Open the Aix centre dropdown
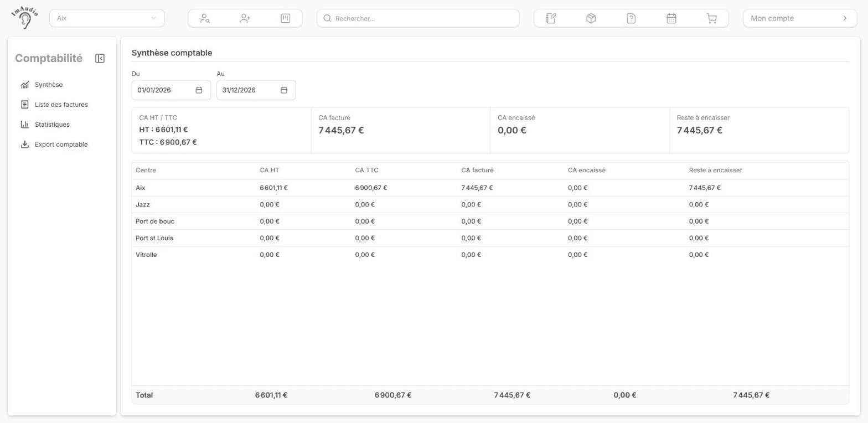 click(107, 18)
